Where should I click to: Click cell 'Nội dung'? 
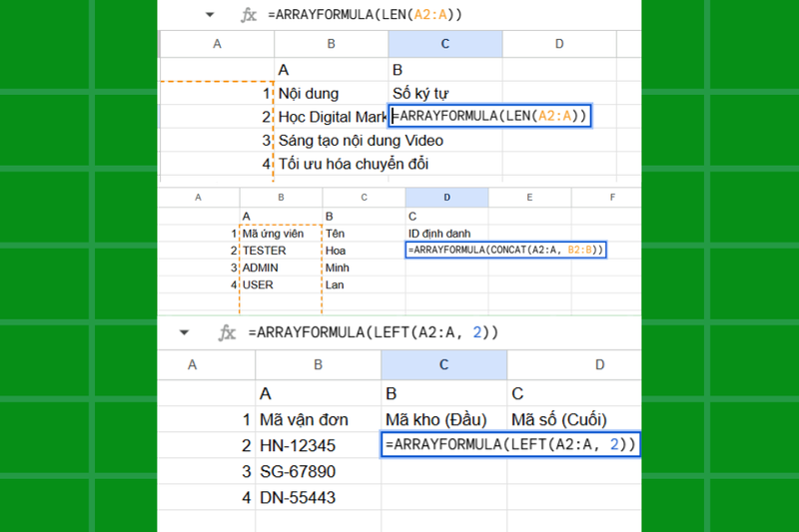coord(332,93)
